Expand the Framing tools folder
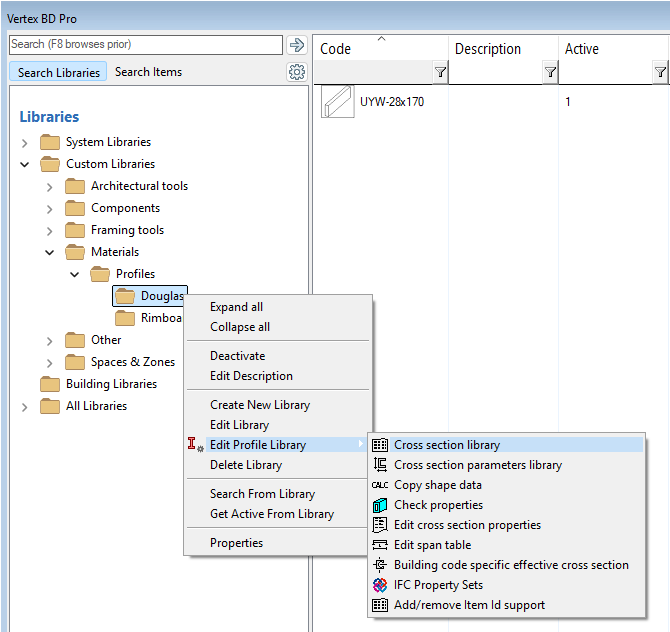This screenshot has height=632, width=670. pyautogui.click(x=50, y=230)
